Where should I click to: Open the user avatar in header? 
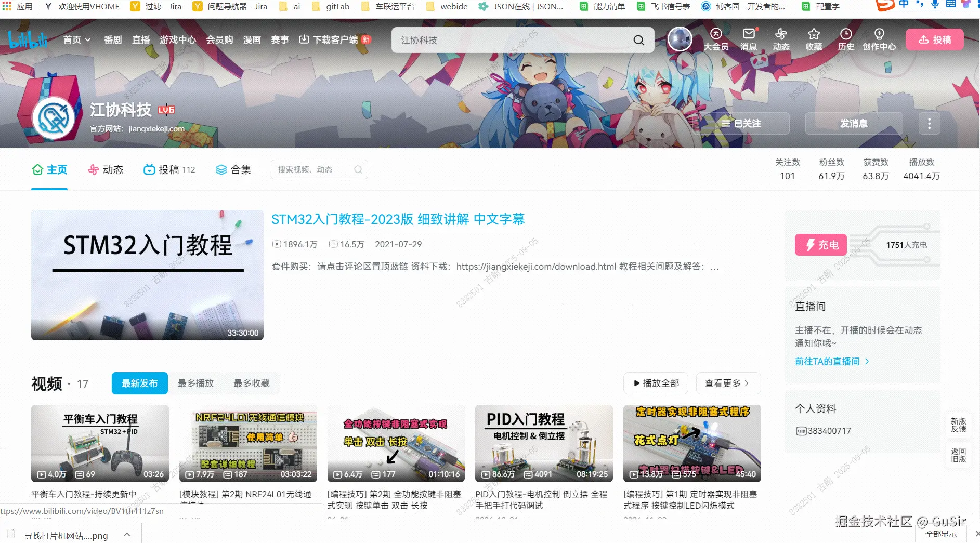point(680,39)
